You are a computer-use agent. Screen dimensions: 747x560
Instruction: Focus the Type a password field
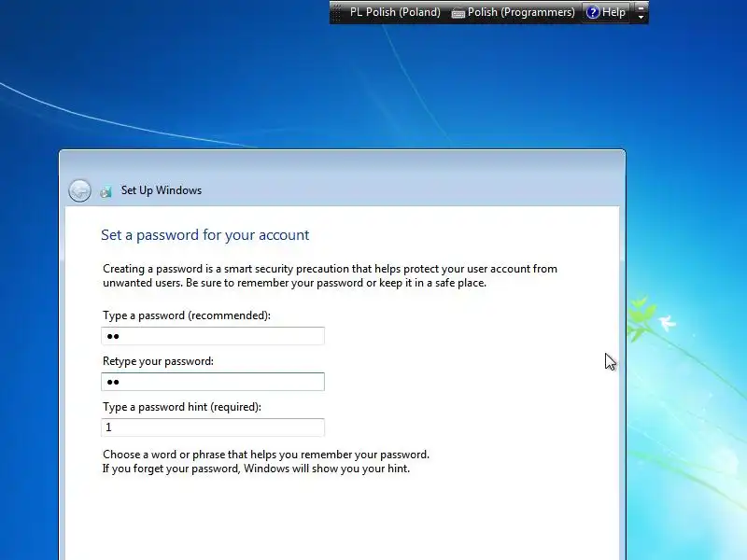pyautogui.click(x=213, y=336)
